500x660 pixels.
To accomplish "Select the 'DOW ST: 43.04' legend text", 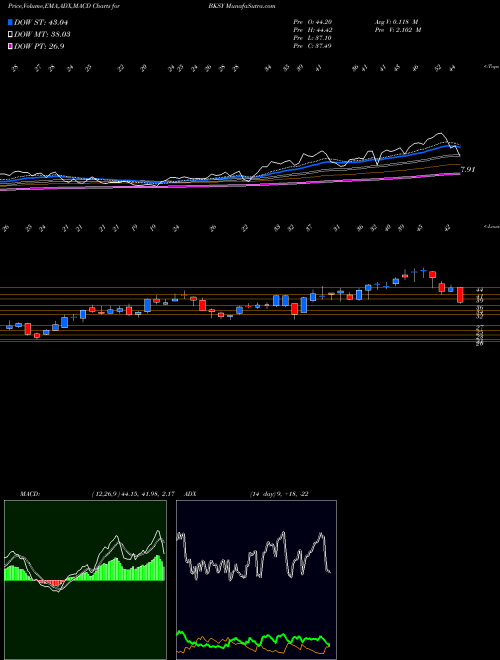I will pyautogui.click(x=41, y=22).
